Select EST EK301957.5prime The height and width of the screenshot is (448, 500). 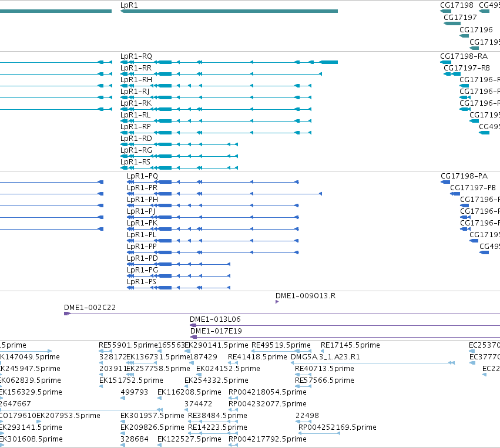point(152,416)
